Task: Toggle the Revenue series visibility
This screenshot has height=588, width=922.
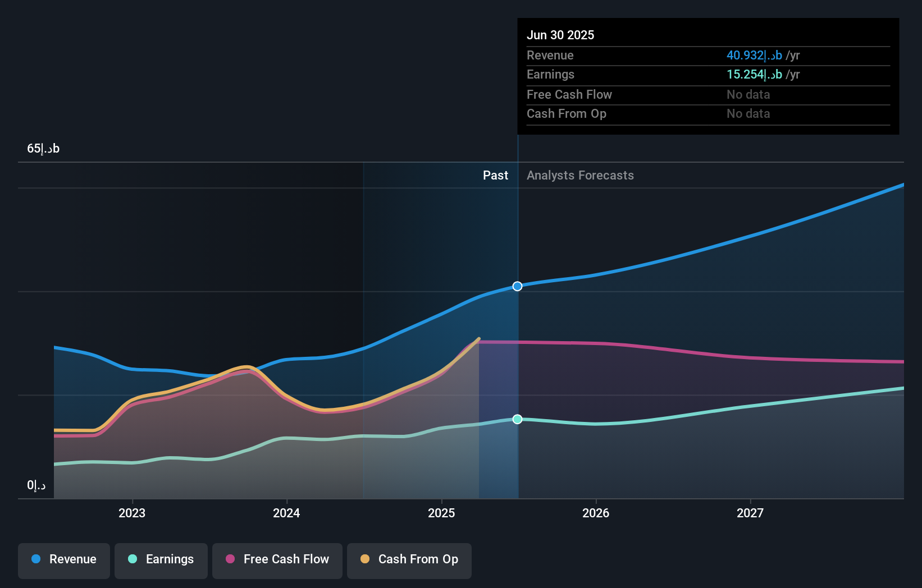Action: [x=63, y=560]
